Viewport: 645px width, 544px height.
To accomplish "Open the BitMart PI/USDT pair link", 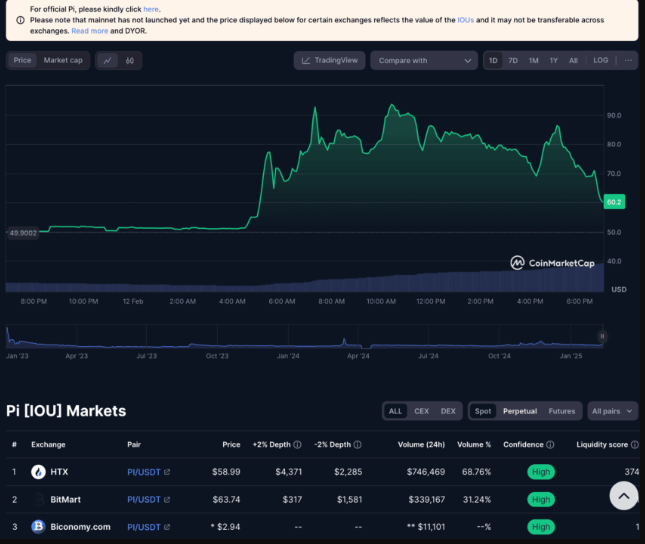I will 144,500.
